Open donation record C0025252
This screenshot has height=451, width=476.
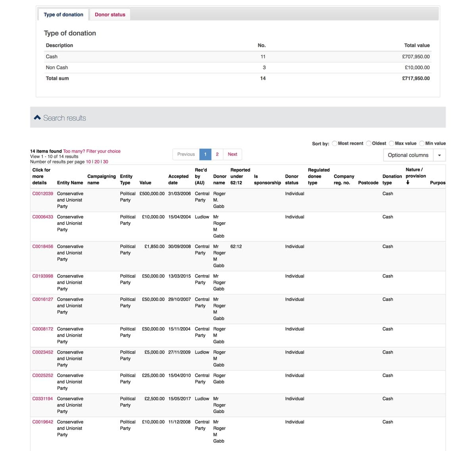pyautogui.click(x=42, y=376)
